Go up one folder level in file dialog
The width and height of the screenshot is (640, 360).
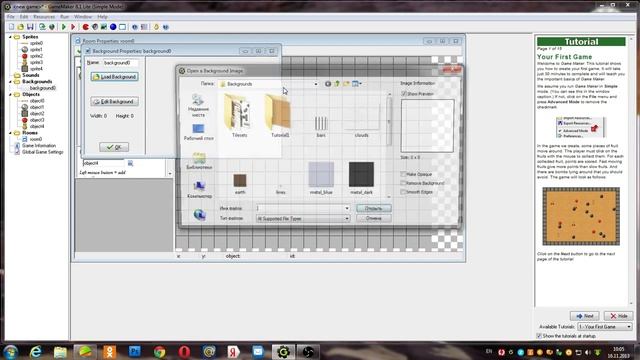[x=337, y=84]
